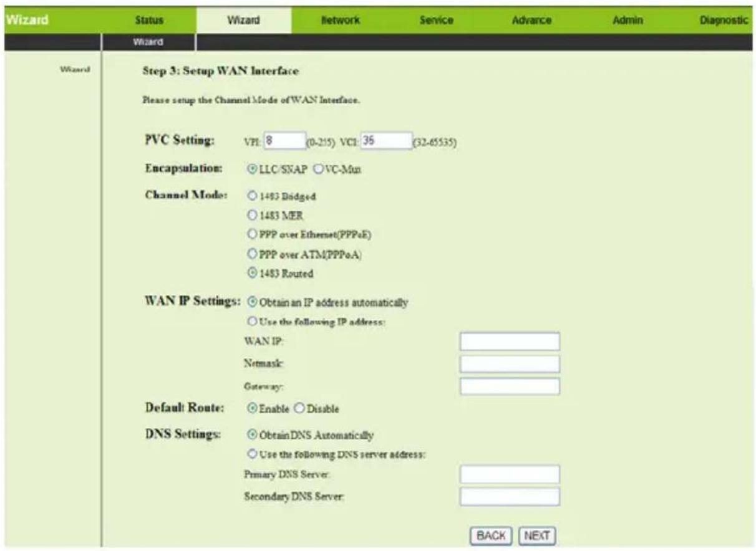This screenshot has width=756, height=551.
Task: Click the Channel Mode label
Action: pyautogui.click(x=185, y=196)
